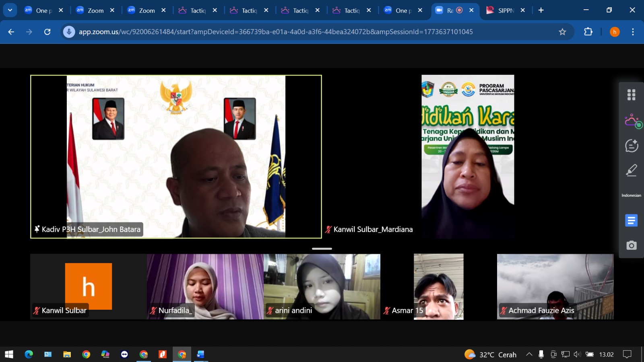Expand hidden system tray icons
The image size is (644, 362).
point(529,354)
